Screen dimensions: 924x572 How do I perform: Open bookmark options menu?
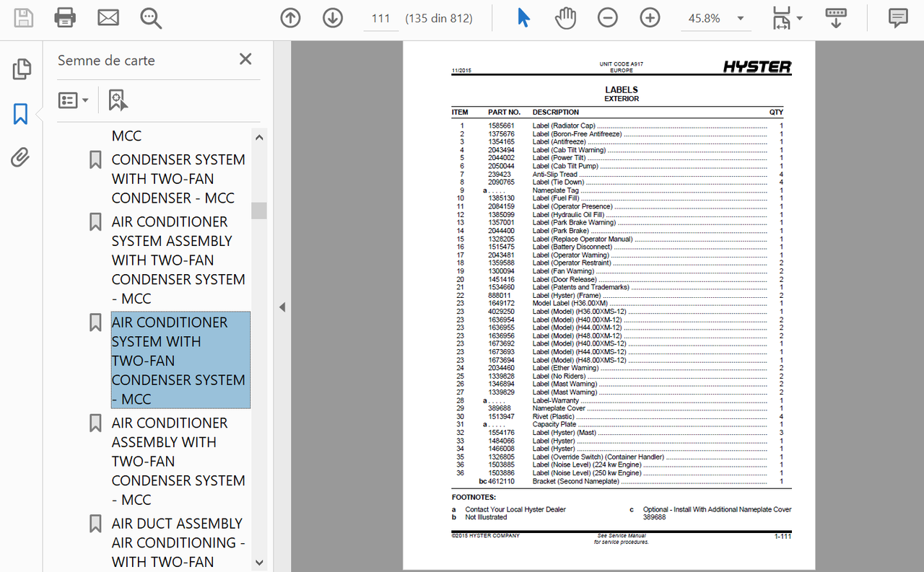[x=73, y=100]
